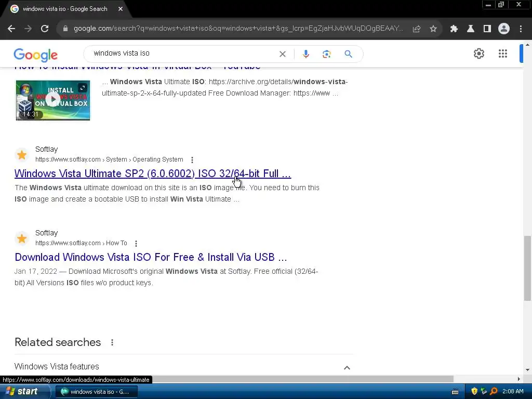The width and height of the screenshot is (532, 399).
Task: Click the security shield tray icon
Action: pos(474,391)
